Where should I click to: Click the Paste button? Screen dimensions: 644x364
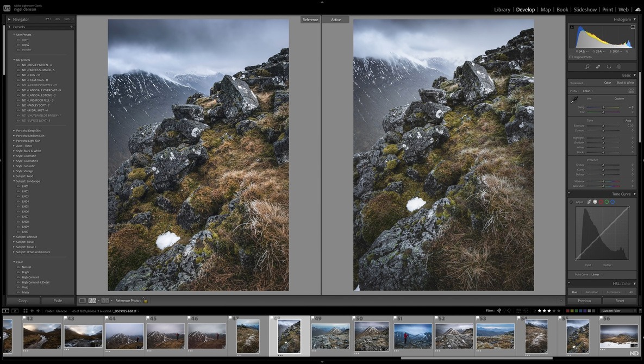(58, 300)
